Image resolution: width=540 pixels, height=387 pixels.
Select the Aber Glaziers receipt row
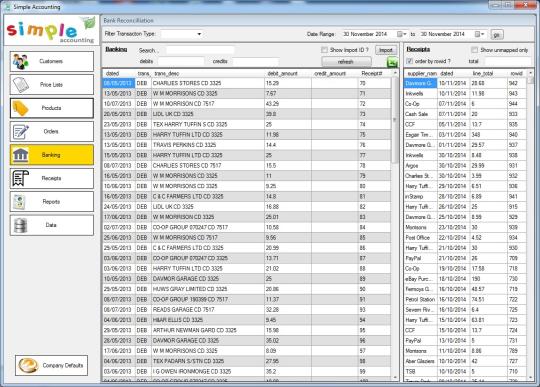click(x=466, y=361)
